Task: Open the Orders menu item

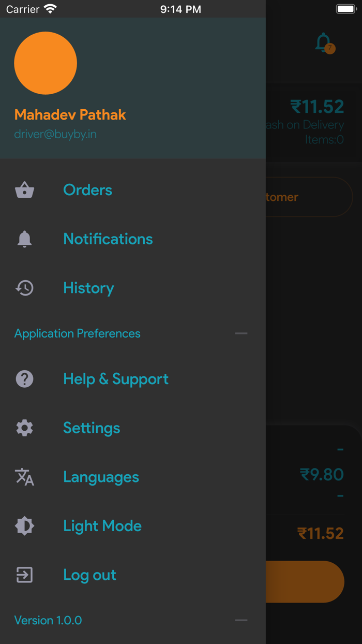Action: point(87,190)
